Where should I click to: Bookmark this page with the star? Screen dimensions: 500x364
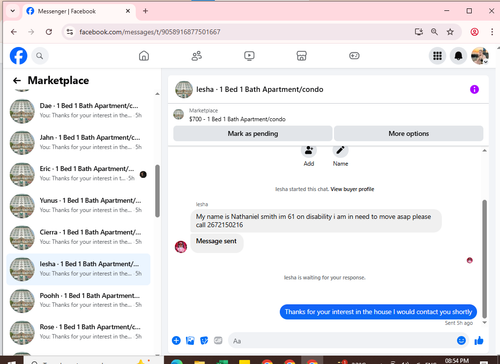450,32
